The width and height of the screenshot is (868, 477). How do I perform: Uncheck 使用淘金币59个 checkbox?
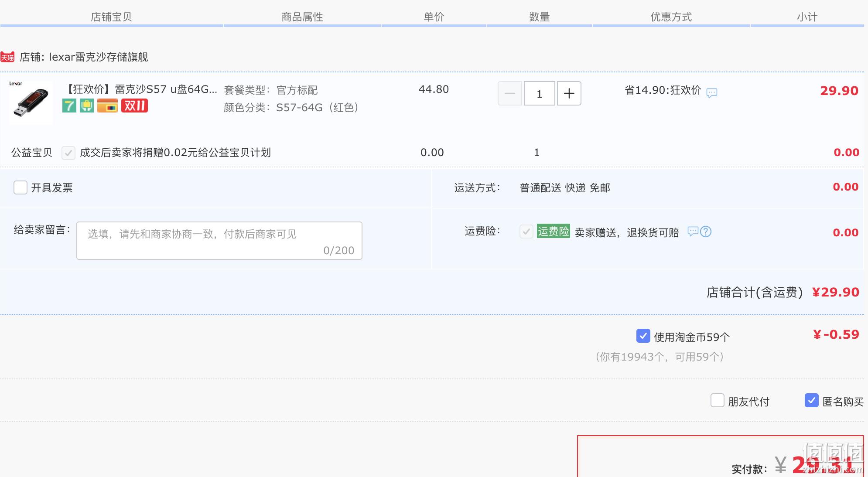pos(643,336)
